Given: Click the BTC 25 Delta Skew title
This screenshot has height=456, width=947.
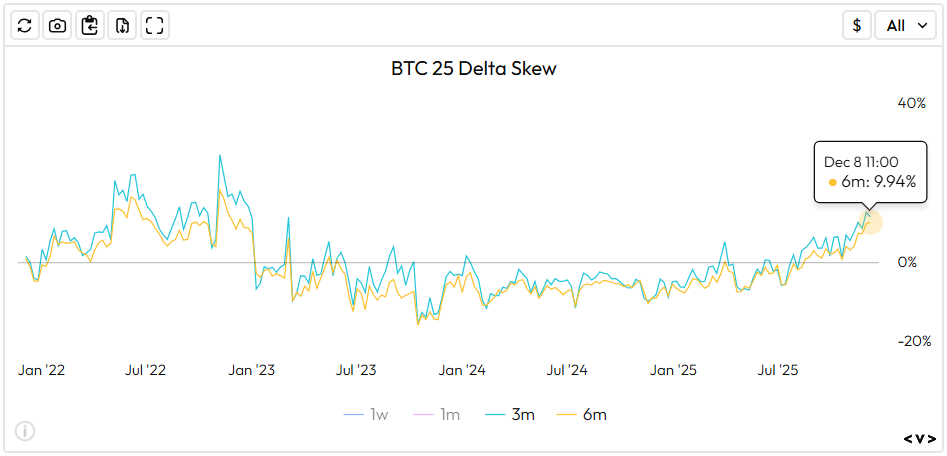Looking at the screenshot, I should pos(472,70).
